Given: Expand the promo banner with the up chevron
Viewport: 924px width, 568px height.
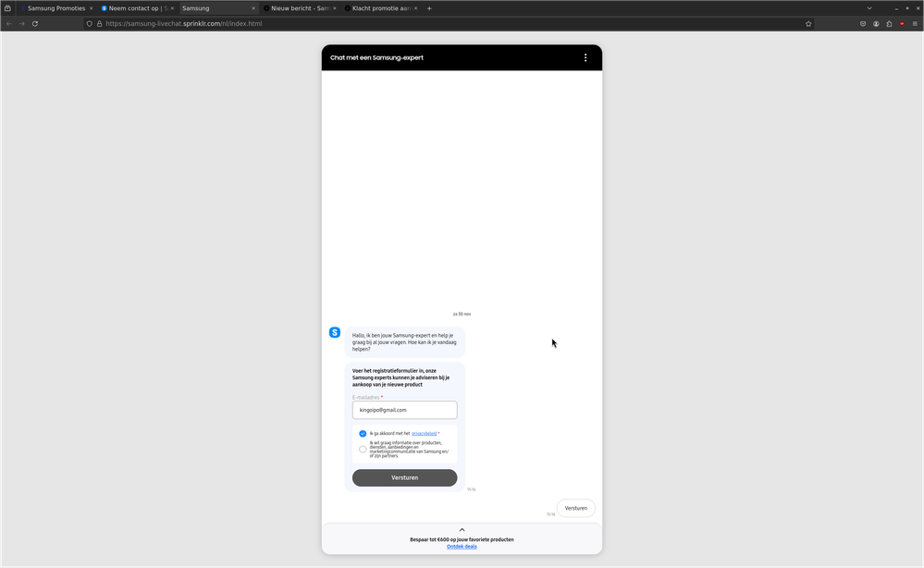Looking at the screenshot, I should click(462, 530).
